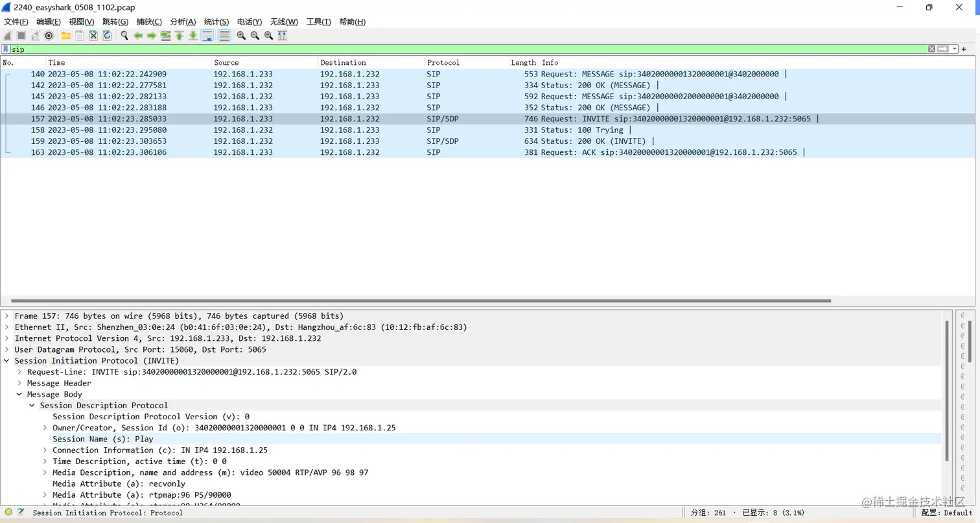980x523 pixels.
Task: Sort packets by Source column header
Action: click(x=265, y=63)
